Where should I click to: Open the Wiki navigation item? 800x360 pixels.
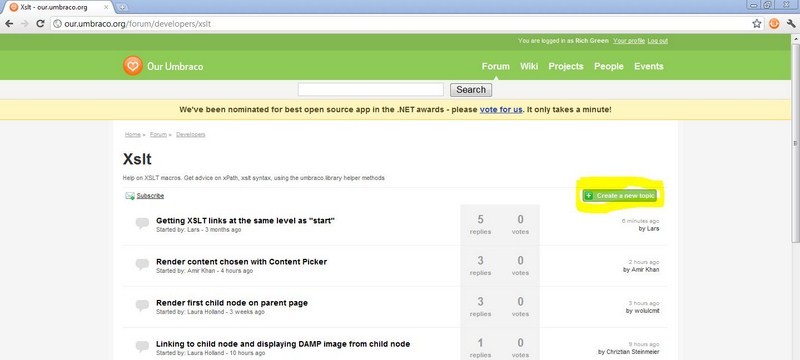[x=529, y=66]
